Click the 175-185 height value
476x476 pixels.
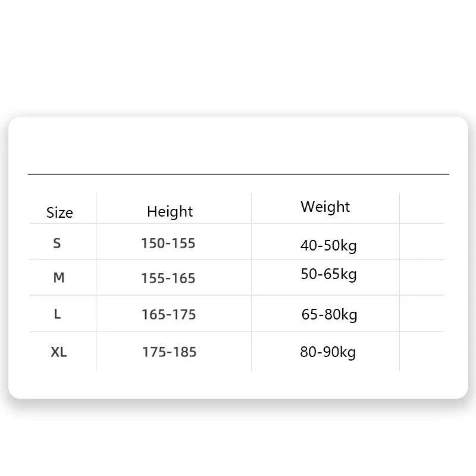tap(169, 352)
